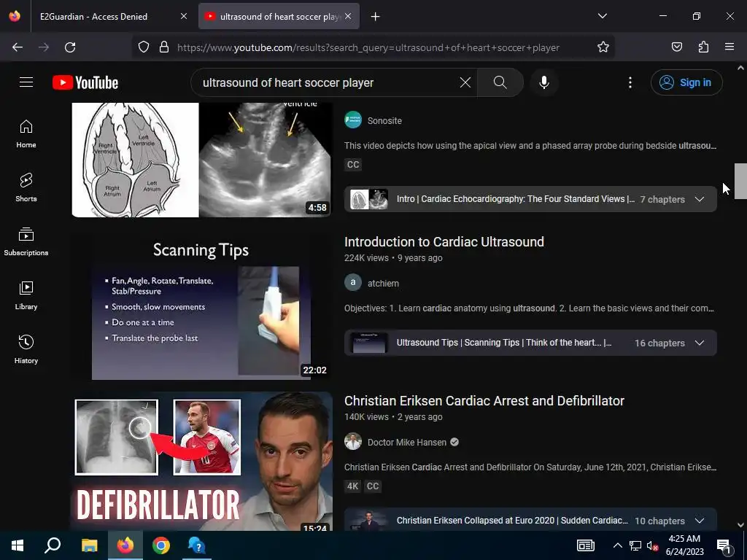Open the taskbar clock showing 4:25 AM
This screenshot has width=747, height=560.
coord(684,545)
